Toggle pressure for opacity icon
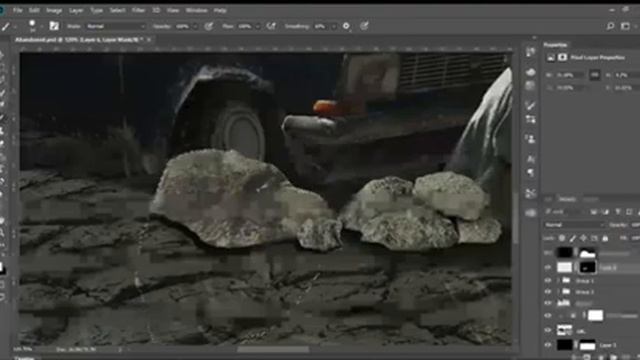 (209, 26)
